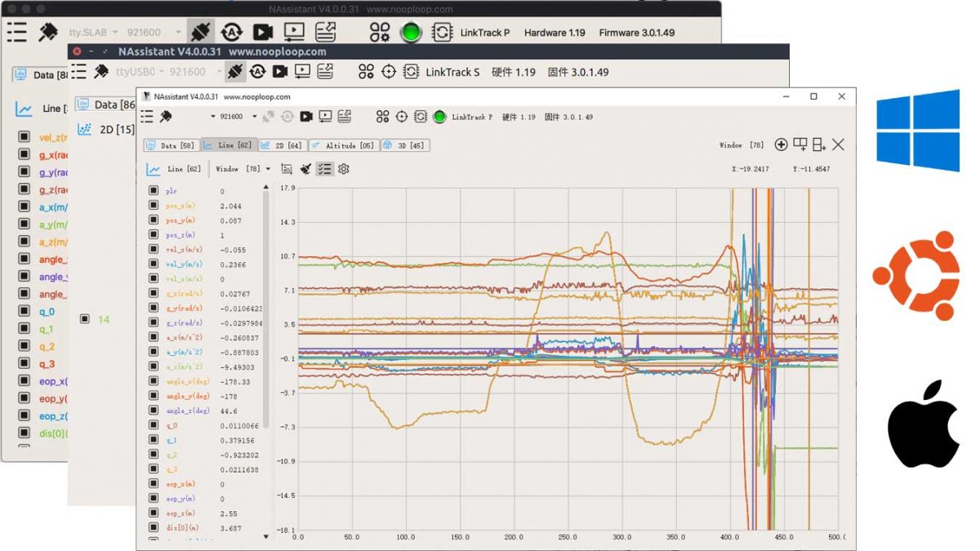The height and width of the screenshot is (551, 980).
Task: Toggle the pos_x(m) checkbox
Action: pos(154,207)
